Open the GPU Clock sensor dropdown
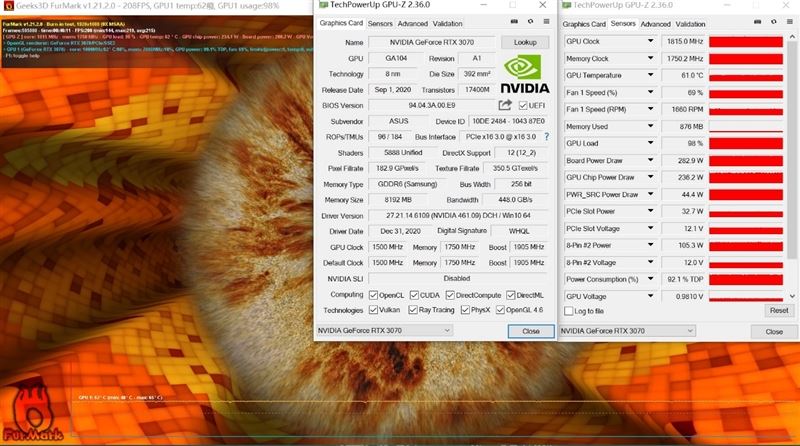Screen dimensions: 800x446 click(x=651, y=41)
